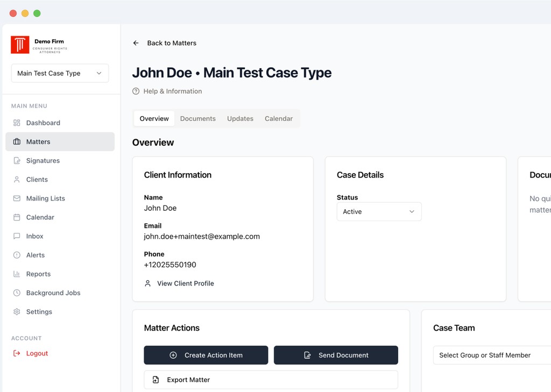Go to Dashboard in main menu
The height and width of the screenshot is (392, 551).
coord(60,123)
